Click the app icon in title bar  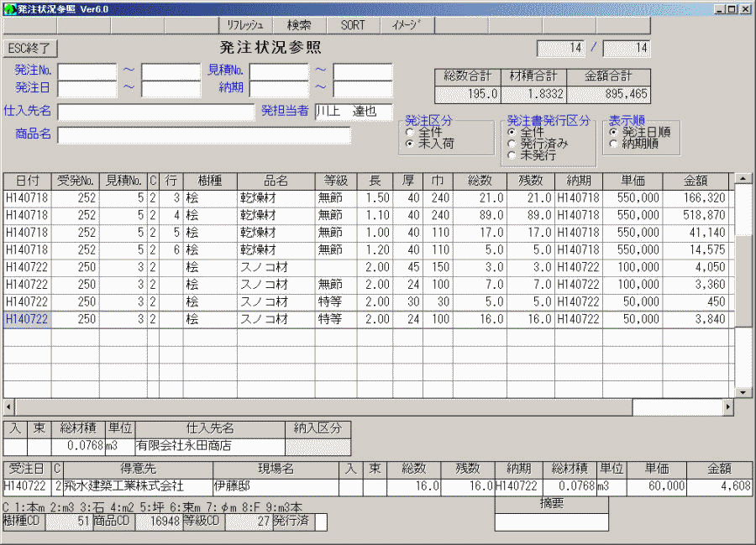point(9,9)
